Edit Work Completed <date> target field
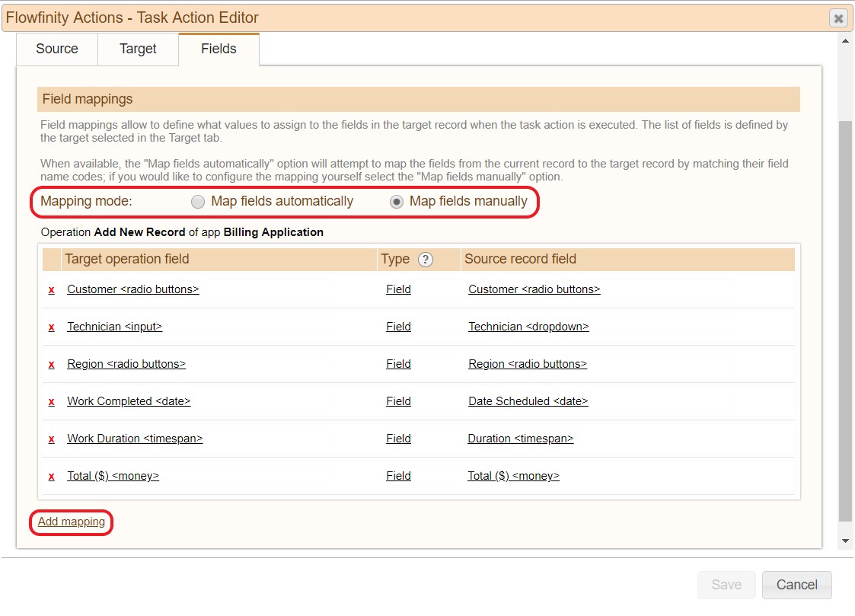Viewport: 855px width, 616px height. 129,401
